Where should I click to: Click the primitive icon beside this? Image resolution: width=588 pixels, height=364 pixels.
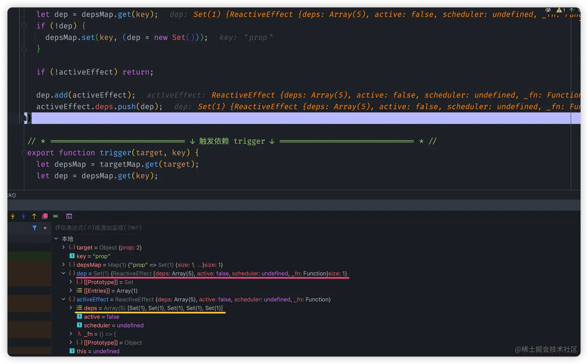72,351
